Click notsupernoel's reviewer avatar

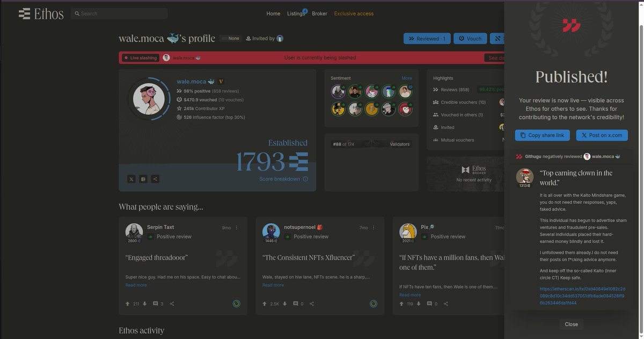point(271,232)
